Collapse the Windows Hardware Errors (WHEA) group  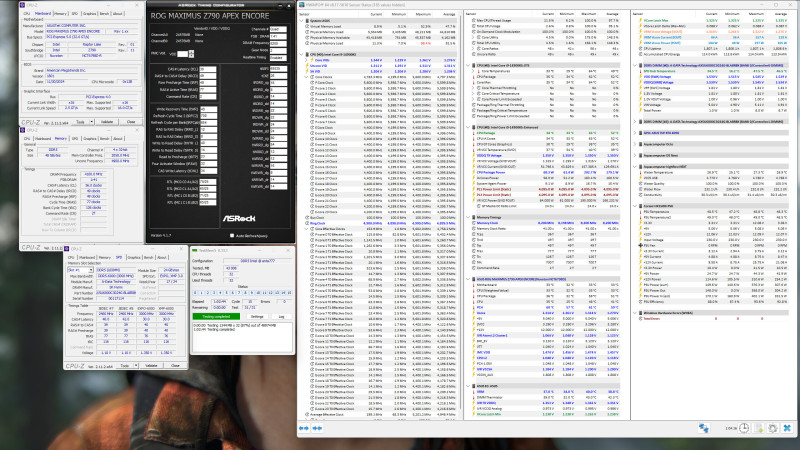click(x=635, y=313)
